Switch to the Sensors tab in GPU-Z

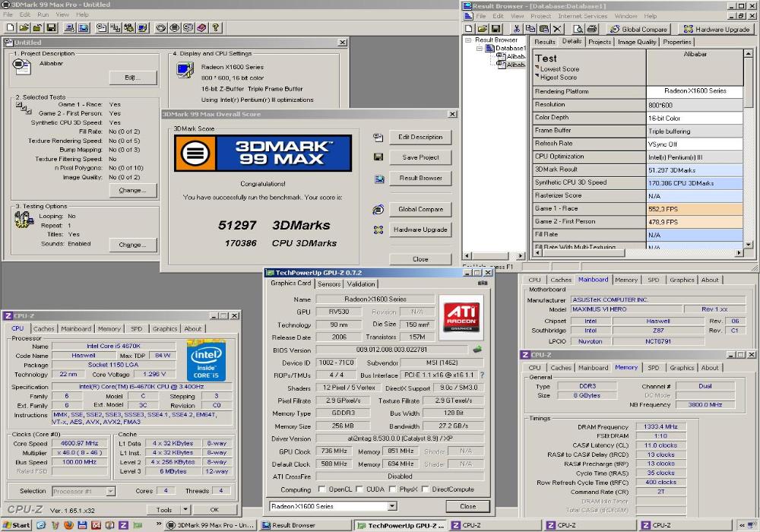tap(329, 284)
